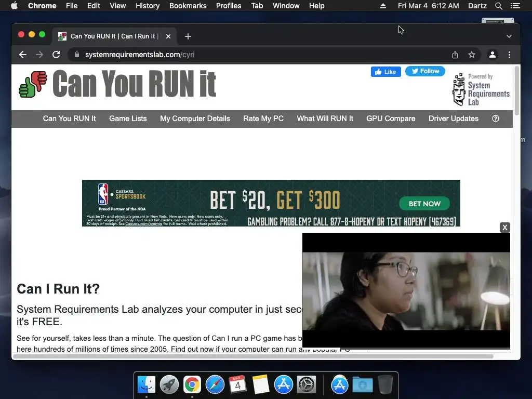Open the Bookmarks menu
The image size is (532, 399).
pyautogui.click(x=188, y=6)
